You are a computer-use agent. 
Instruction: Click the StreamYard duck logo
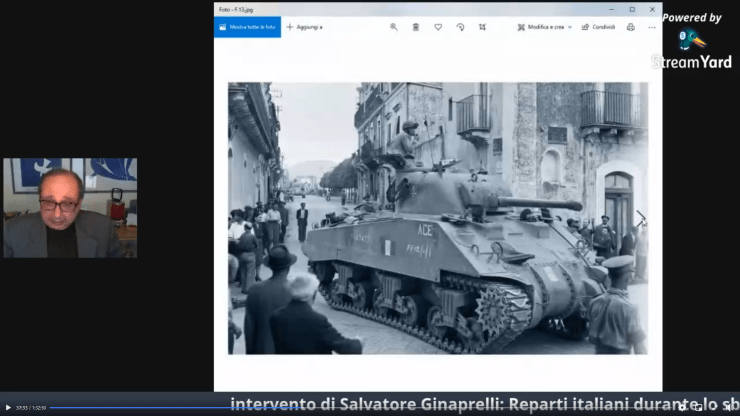[690, 39]
